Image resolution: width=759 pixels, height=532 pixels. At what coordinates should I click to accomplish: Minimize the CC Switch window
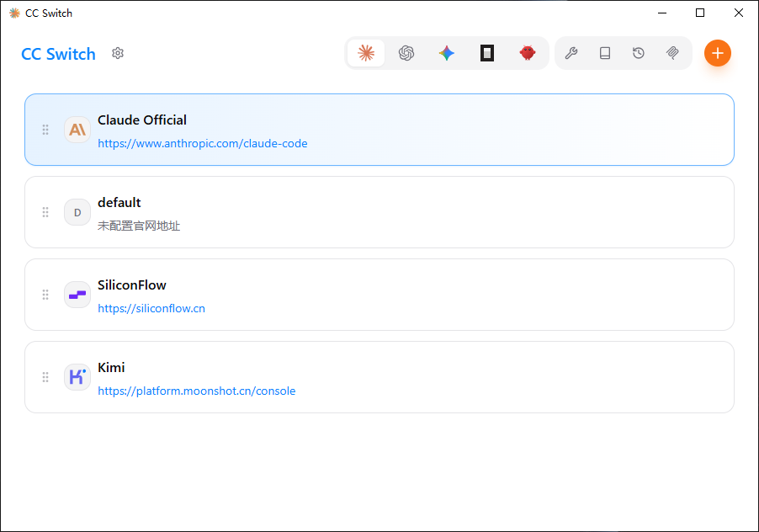tap(662, 13)
